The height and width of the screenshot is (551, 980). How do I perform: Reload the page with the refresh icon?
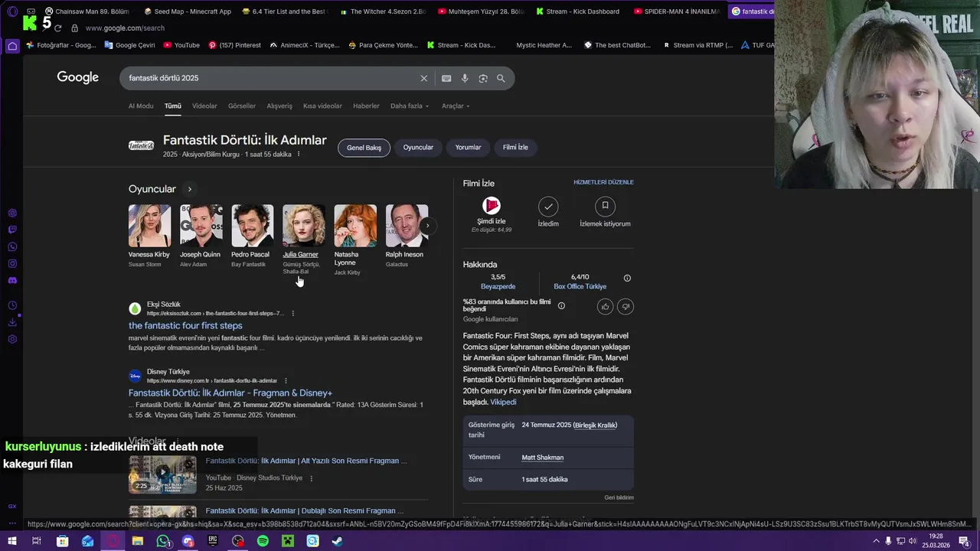pyautogui.click(x=57, y=28)
